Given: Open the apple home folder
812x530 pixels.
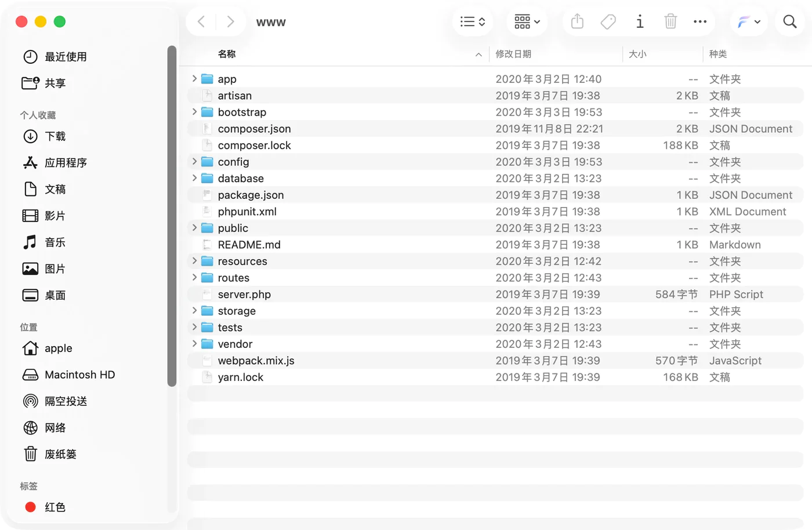Looking at the screenshot, I should 48,349.
